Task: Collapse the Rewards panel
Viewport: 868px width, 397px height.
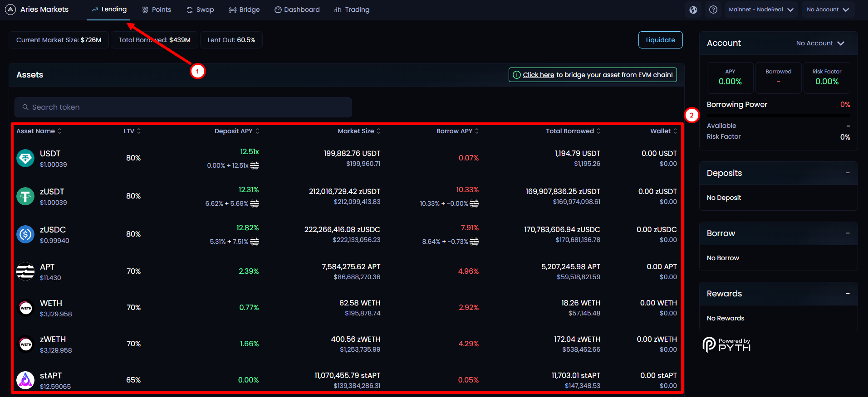Action: click(848, 293)
